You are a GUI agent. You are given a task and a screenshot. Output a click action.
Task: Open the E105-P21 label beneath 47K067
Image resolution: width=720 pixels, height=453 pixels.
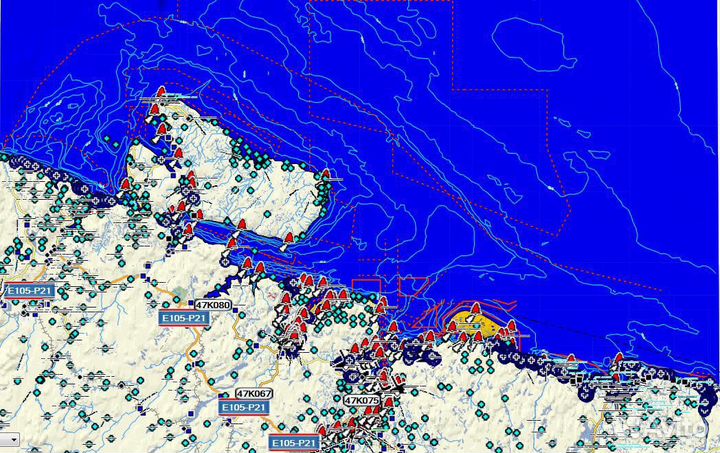244,408
